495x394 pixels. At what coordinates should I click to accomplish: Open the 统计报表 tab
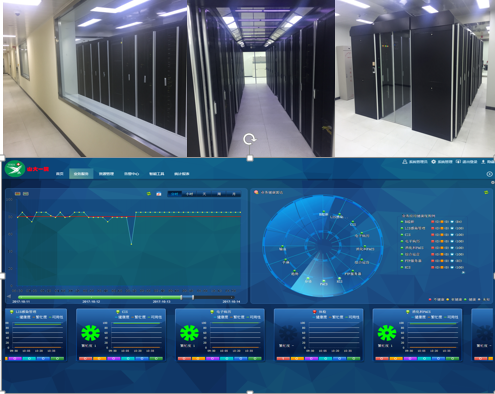tap(182, 174)
